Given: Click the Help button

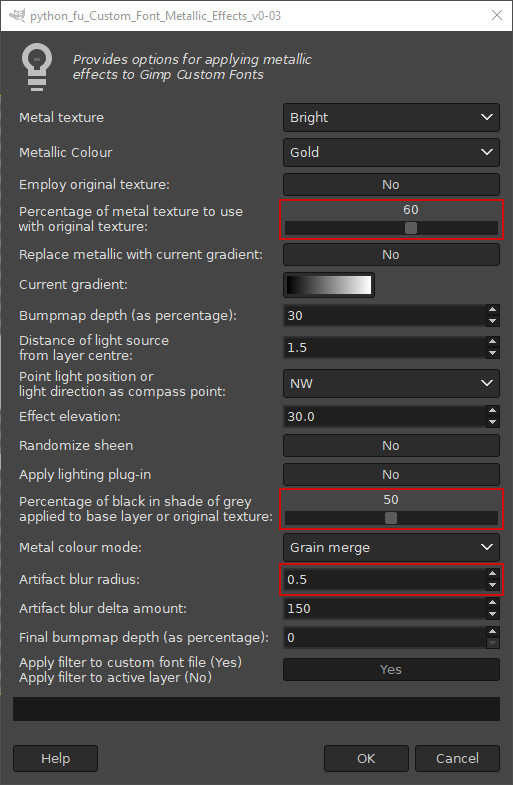Looking at the screenshot, I should (x=56, y=758).
